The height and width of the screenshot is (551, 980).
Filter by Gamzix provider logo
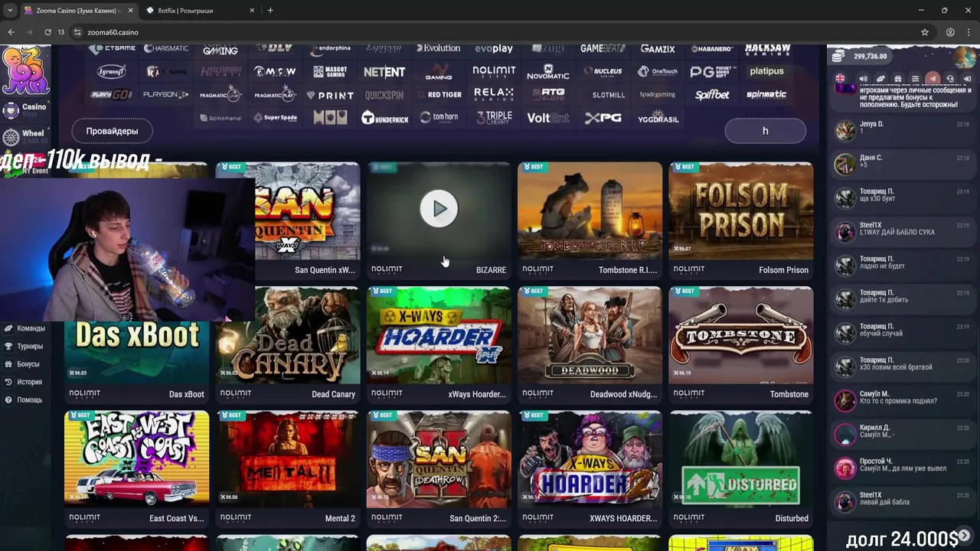tap(658, 48)
